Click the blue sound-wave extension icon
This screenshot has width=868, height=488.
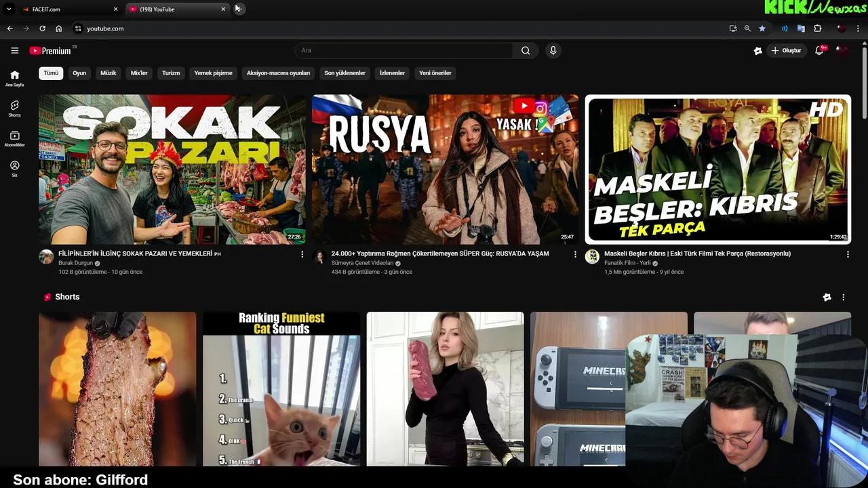tap(785, 28)
